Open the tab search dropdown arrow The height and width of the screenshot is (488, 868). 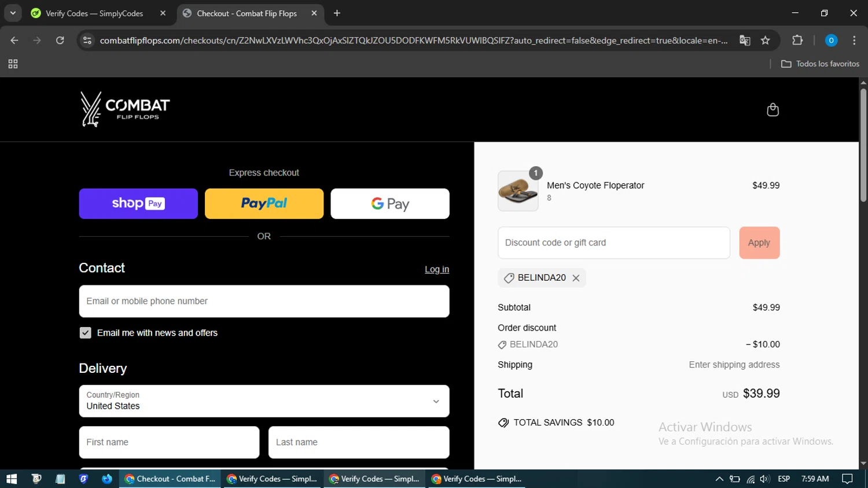[13, 13]
